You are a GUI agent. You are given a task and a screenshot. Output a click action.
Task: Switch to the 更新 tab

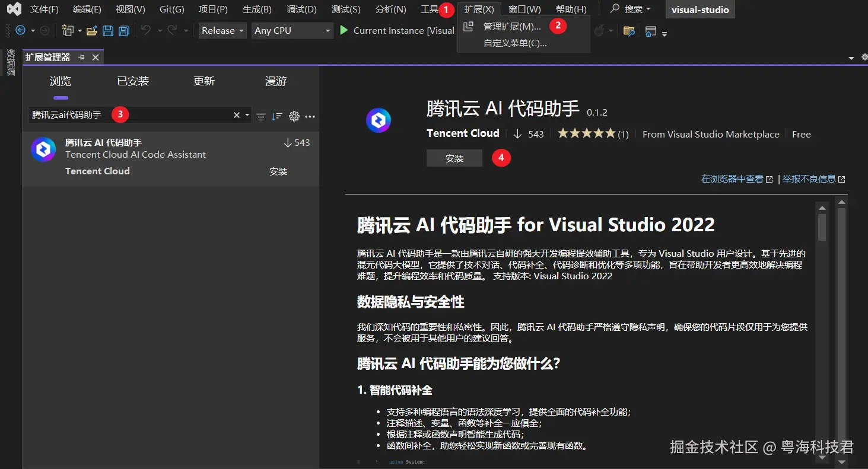[204, 81]
